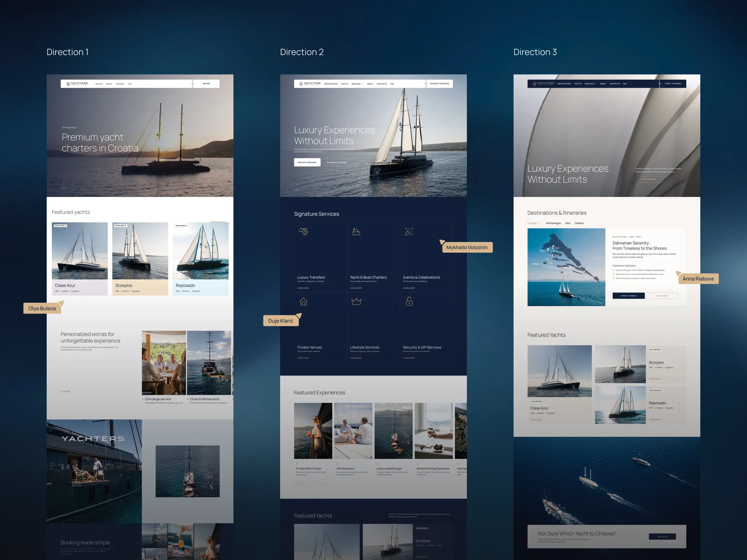Click Request Concierge in Direction 2 navbar

point(440,84)
